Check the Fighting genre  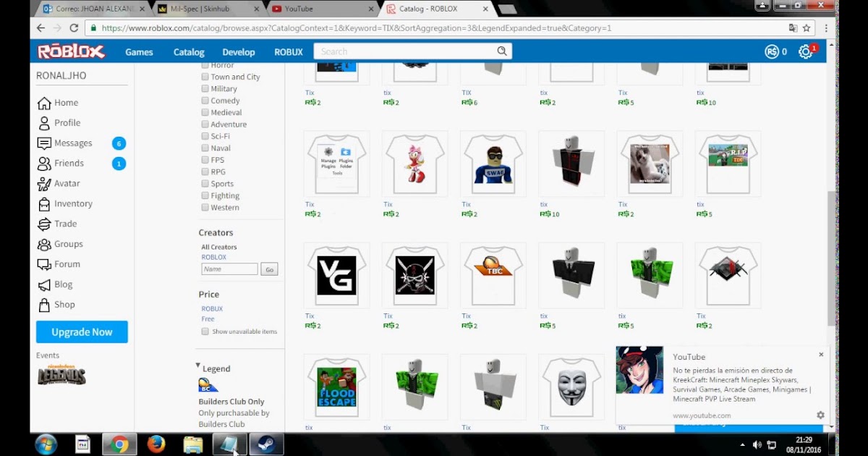[x=205, y=195]
